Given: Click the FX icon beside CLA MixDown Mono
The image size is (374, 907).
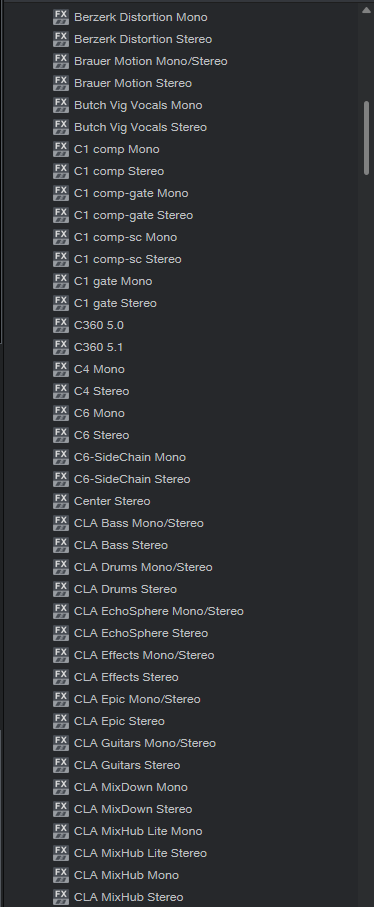Looking at the screenshot, I should (61, 787).
